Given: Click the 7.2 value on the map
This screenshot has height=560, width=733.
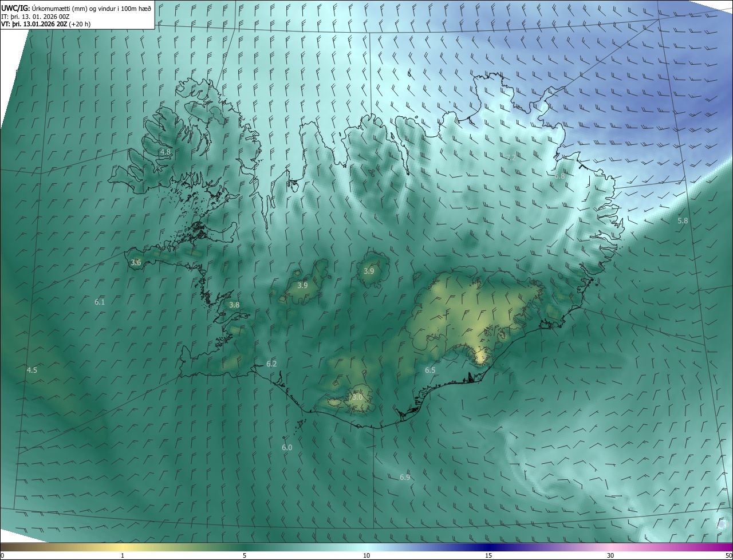Looking at the screenshot, I should click(x=511, y=157).
